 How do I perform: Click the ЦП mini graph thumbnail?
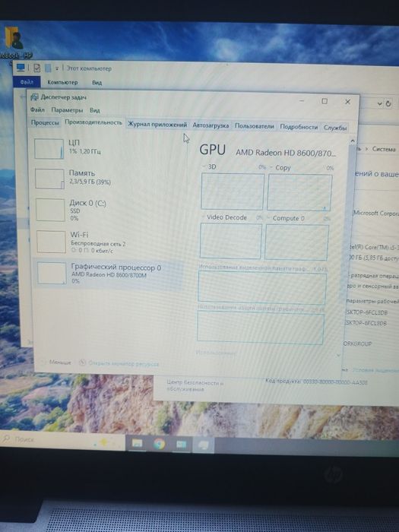(x=49, y=149)
